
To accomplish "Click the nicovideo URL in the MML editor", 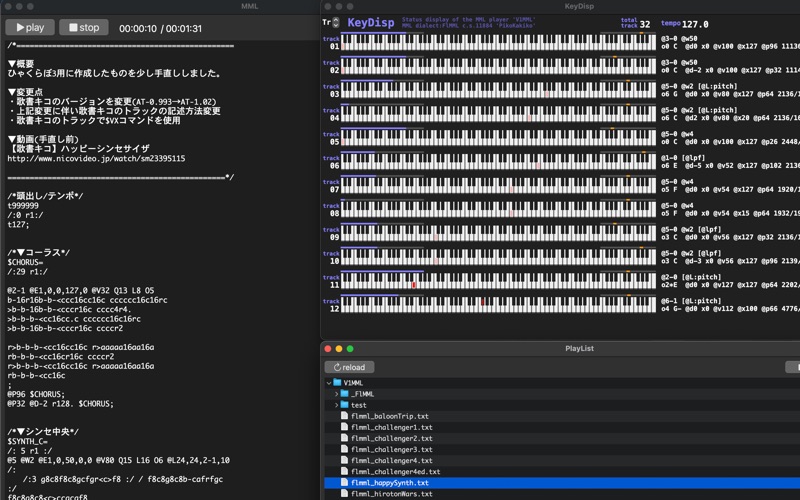I will [96, 159].
